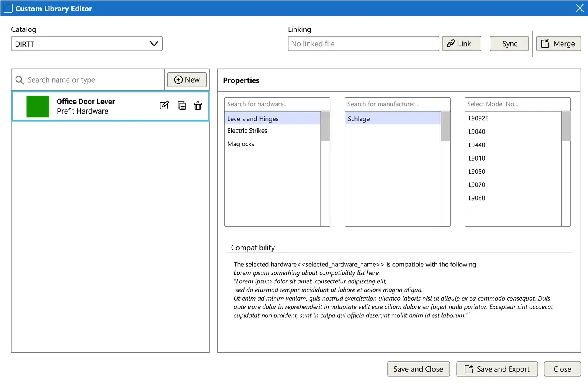Click the hardware list scrollbar thumb

325,126
